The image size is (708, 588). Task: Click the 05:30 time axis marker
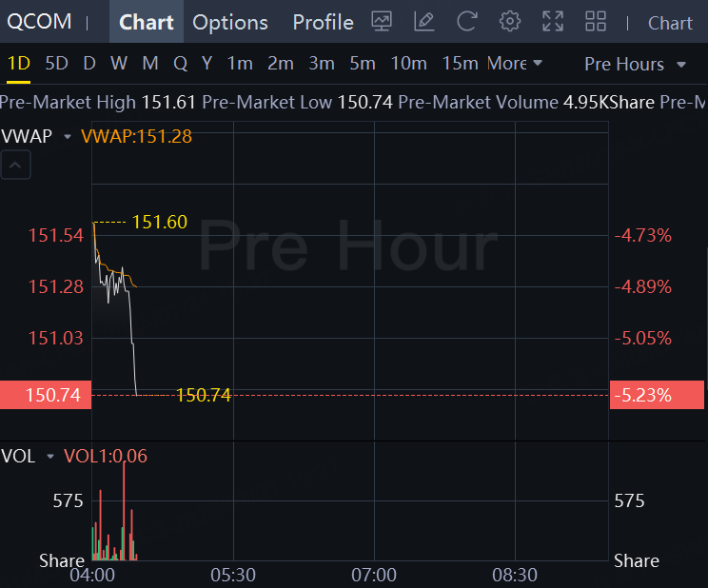233,575
